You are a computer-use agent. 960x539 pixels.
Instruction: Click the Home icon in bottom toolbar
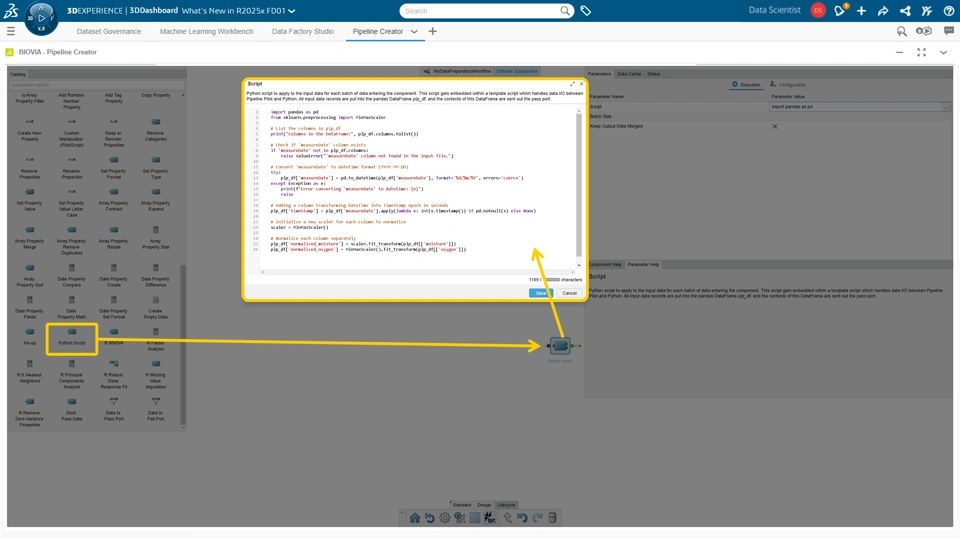[x=414, y=518]
